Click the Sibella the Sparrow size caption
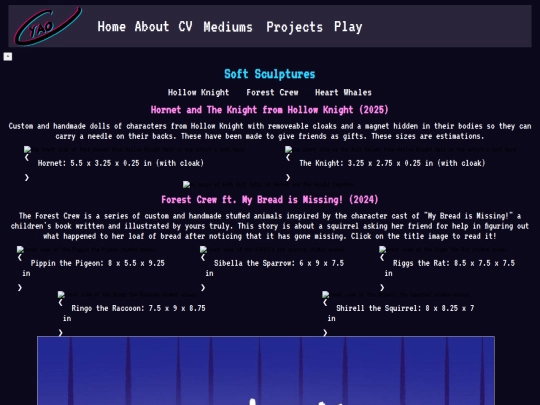 point(275,268)
